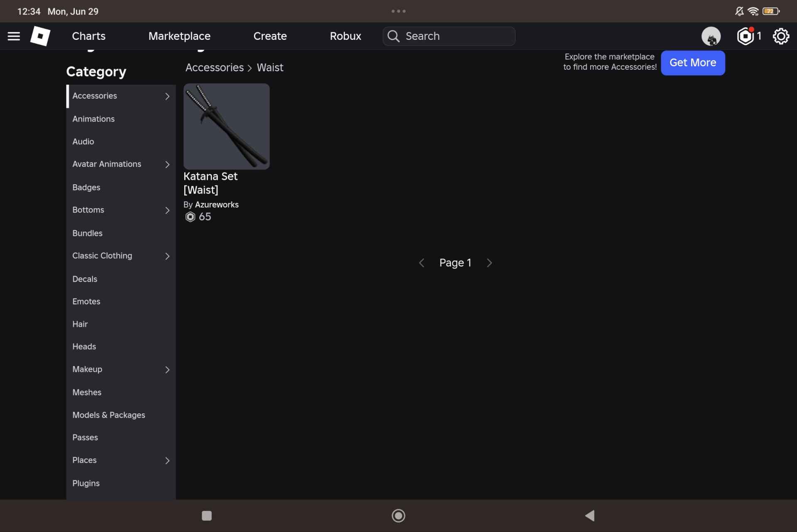This screenshot has width=797, height=532.
Task: Open the hamburger navigation menu
Action: coord(14,36)
